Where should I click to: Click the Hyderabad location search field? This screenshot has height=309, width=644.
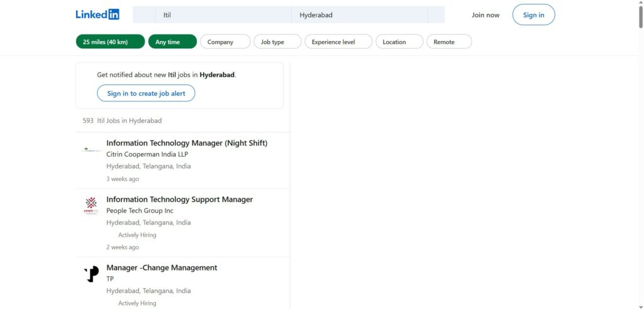(x=358, y=14)
